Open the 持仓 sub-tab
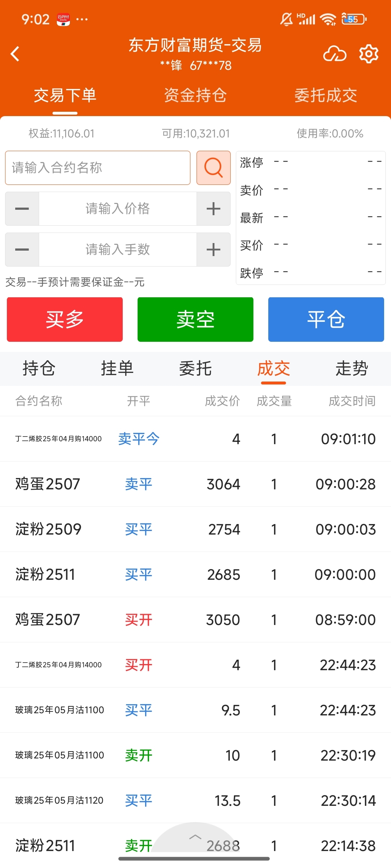391x868 pixels. [39, 369]
